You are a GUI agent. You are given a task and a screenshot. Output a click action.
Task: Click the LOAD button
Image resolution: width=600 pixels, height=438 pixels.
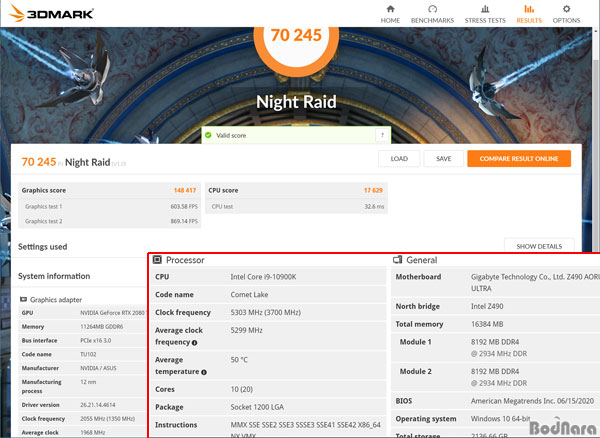tap(399, 158)
